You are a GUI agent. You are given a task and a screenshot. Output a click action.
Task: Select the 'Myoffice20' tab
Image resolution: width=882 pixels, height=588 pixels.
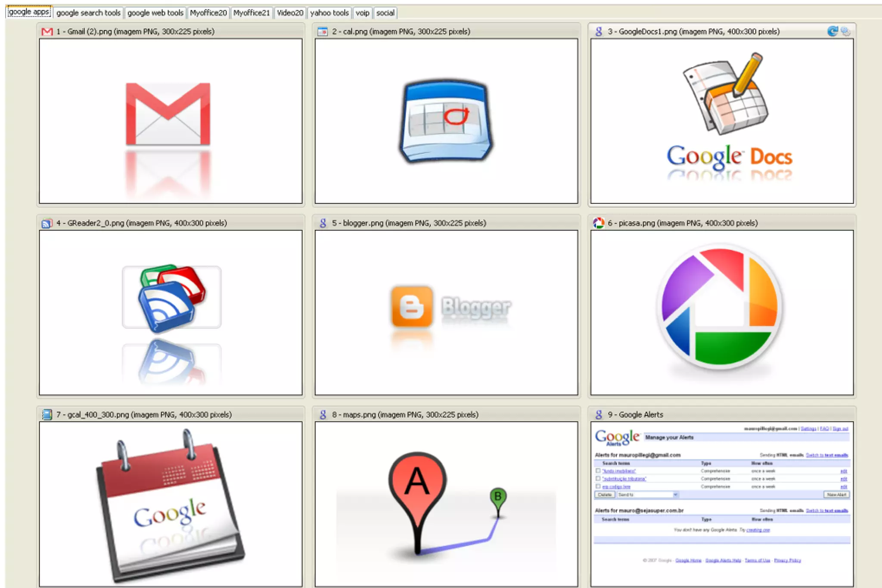coord(208,13)
